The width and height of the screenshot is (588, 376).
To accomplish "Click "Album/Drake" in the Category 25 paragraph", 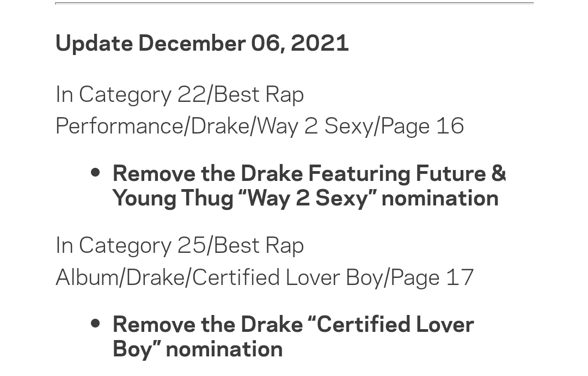I will pos(120,278).
